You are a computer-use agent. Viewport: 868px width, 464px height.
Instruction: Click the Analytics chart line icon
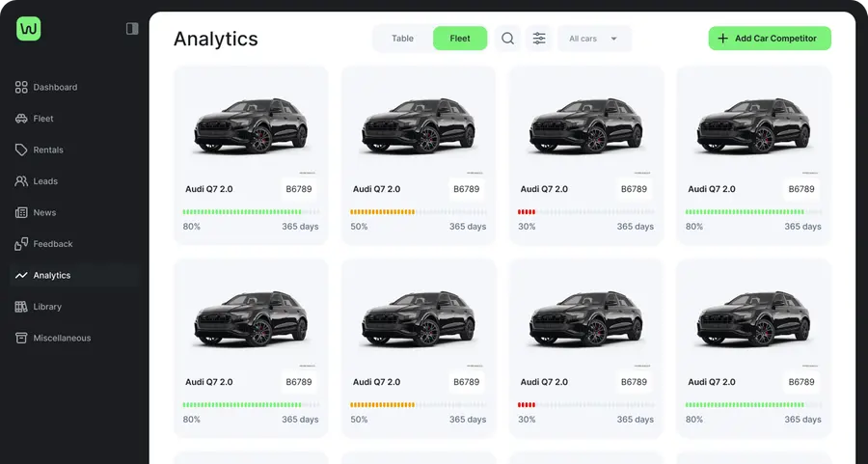point(21,275)
